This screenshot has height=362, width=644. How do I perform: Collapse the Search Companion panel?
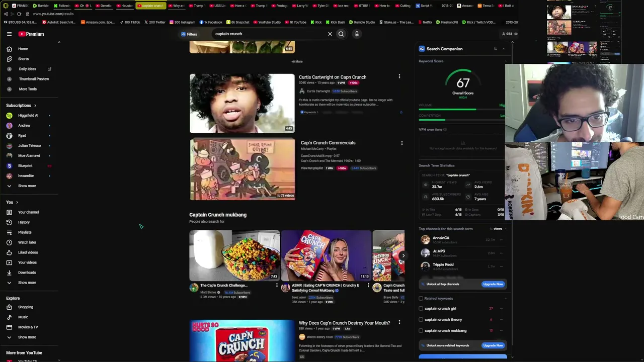[x=503, y=49]
